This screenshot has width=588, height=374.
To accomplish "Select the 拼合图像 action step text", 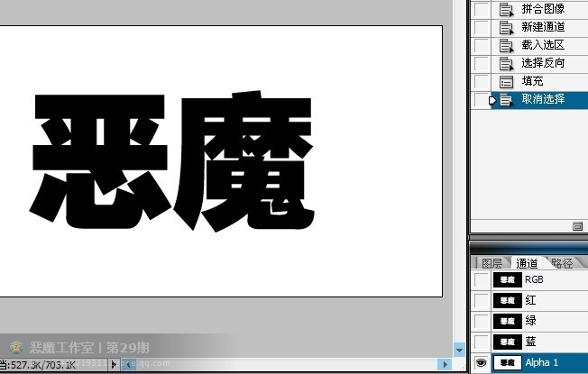I will tap(543, 9).
